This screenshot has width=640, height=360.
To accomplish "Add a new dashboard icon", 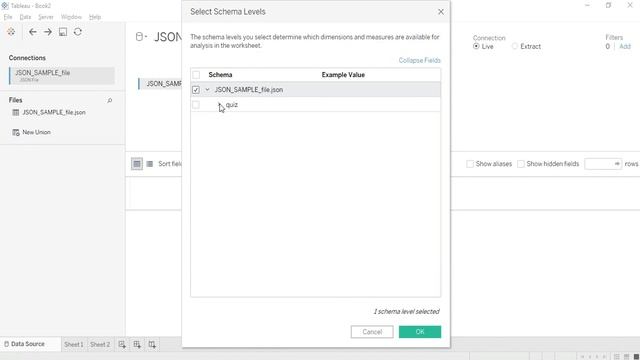I will pyautogui.click(x=137, y=344).
